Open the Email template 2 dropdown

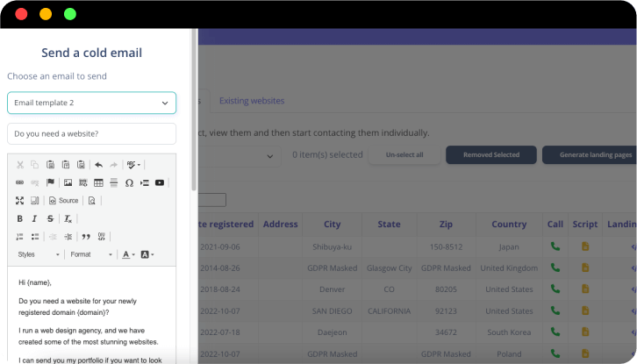tap(91, 103)
